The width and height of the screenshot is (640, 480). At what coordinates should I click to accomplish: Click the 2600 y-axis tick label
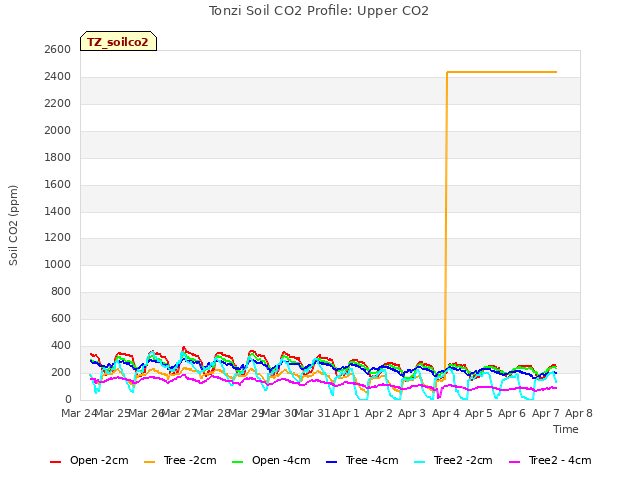58,50
